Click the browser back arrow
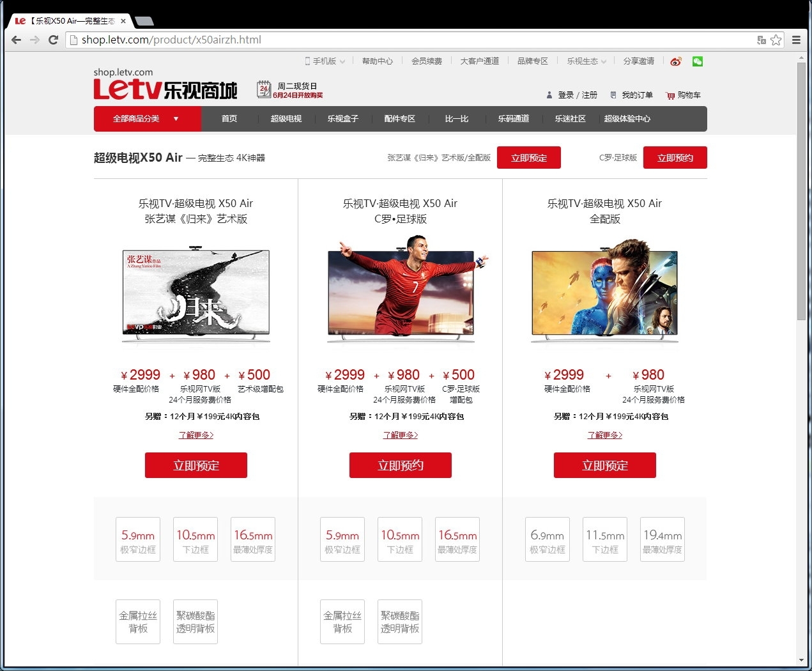812x671 pixels. 17,40
